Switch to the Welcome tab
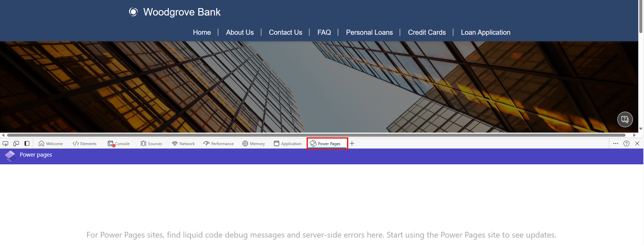The height and width of the screenshot is (245, 644). pyautogui.click(x=51, y=143)
